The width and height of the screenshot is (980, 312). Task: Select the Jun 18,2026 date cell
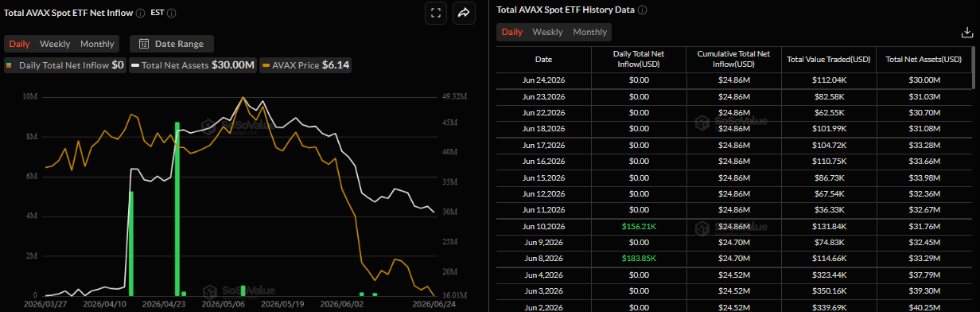click(543, 129)
